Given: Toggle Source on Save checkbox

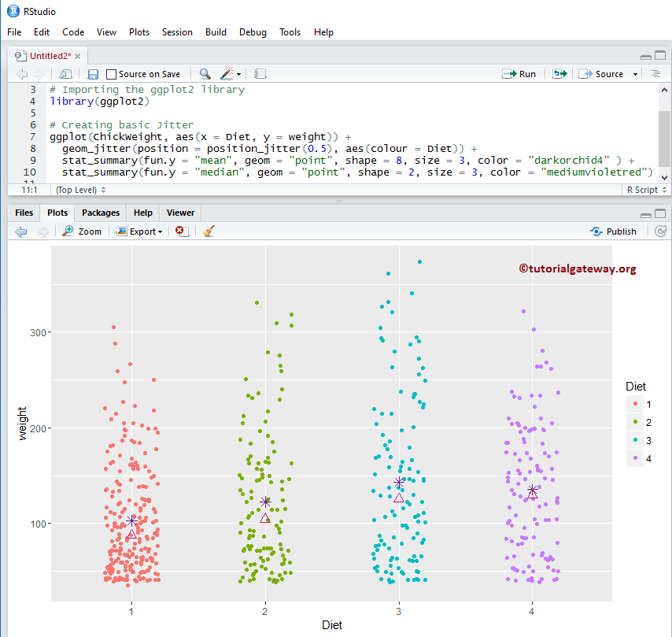Looking at the screenshot, I should (111, 75).
